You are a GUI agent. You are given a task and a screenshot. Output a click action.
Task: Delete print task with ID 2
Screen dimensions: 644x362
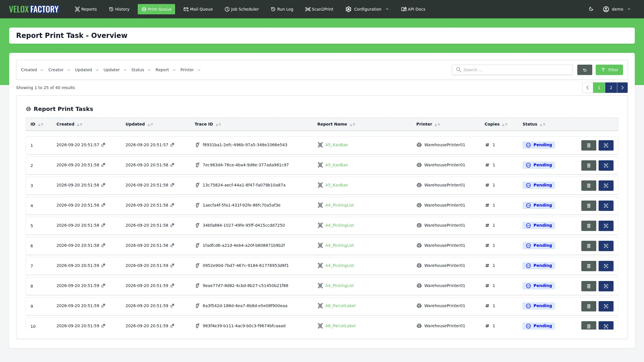pos(589,165)
